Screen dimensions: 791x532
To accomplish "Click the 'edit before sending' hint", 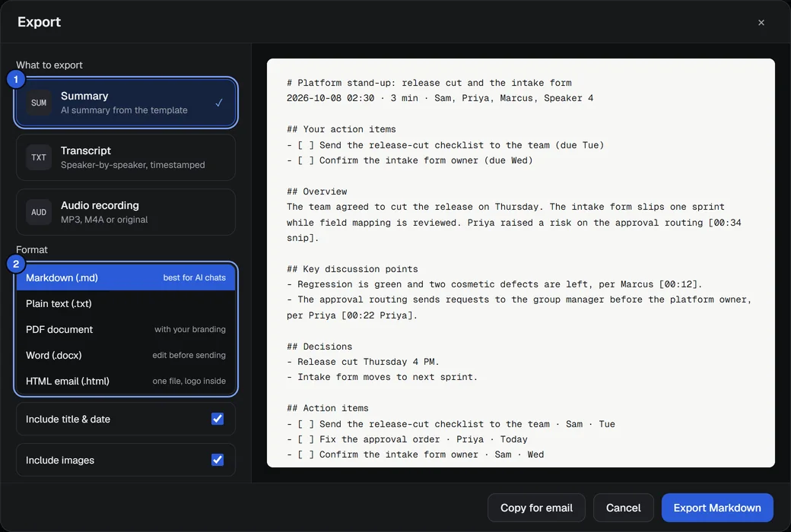I will click(189, 355).
